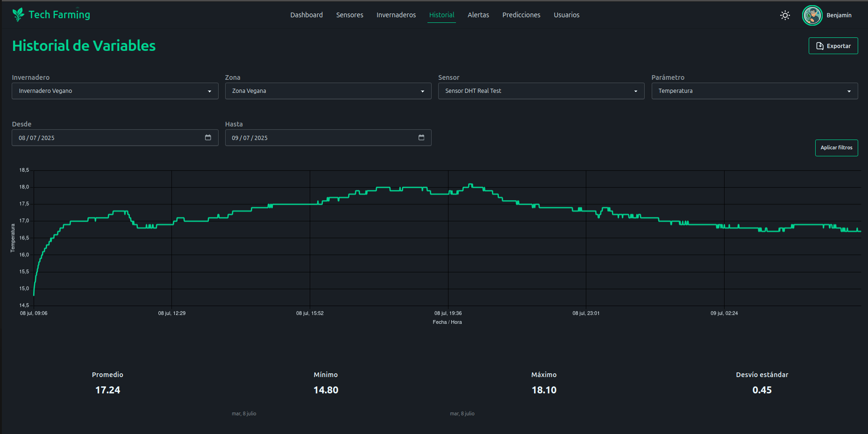The width and height of the screenshot is (868, 434).
Task: Toggle the light/dark theme sun icon
Action: pyautogui.click(x=785, y=15)
